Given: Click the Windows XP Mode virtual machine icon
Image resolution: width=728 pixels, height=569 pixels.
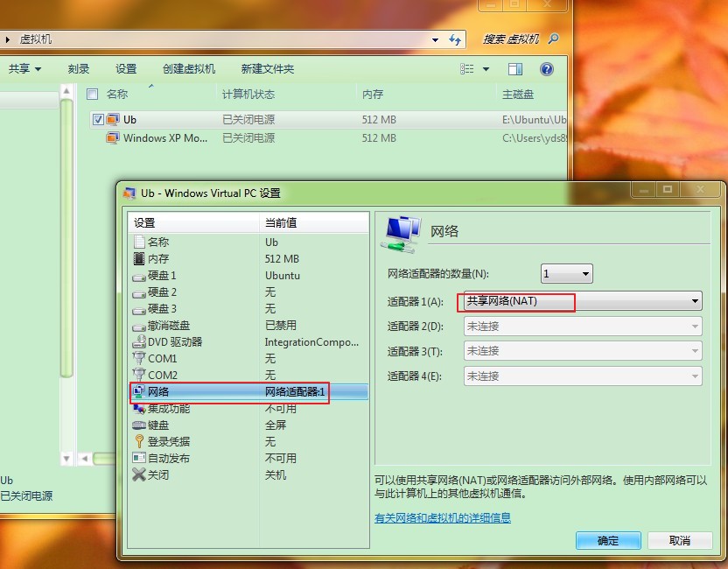Looking at the screenshot, I should coord(113,138).
